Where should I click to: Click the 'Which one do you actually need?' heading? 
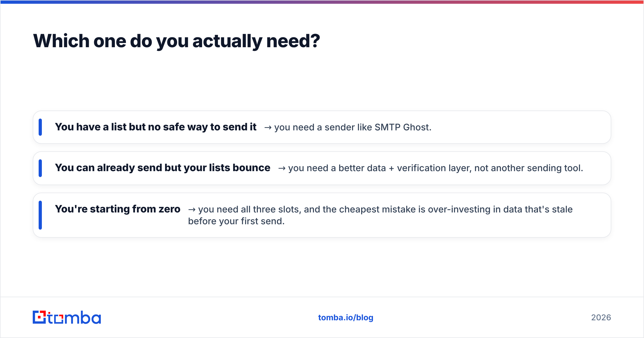coord(177,41)
